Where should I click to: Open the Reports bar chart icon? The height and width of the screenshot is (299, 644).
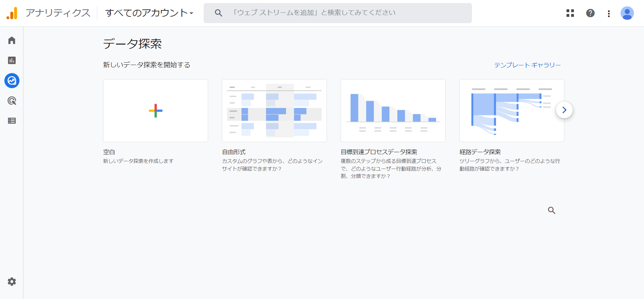coord(12,60)
